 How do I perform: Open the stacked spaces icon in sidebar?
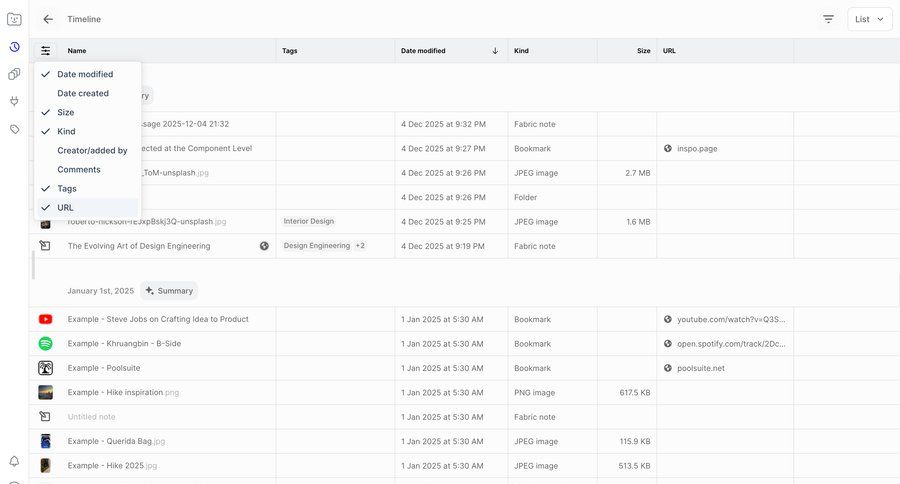coord(14,74)
